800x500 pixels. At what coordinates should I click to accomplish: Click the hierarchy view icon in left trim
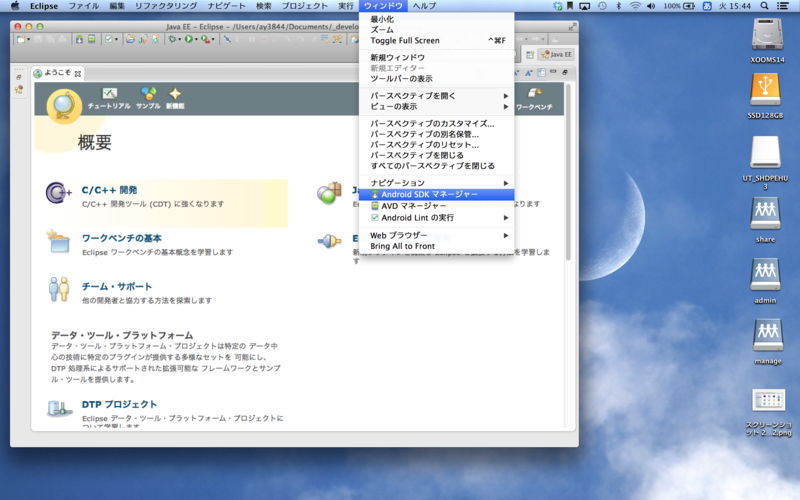(x=19, y=90)
